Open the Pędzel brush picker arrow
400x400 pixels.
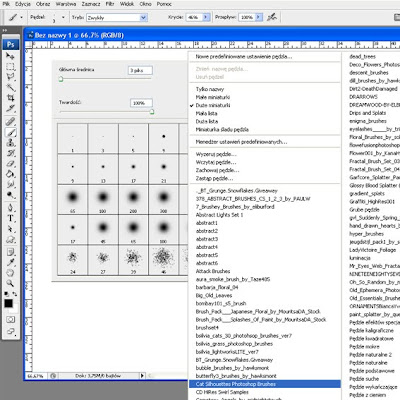point(63,17)
